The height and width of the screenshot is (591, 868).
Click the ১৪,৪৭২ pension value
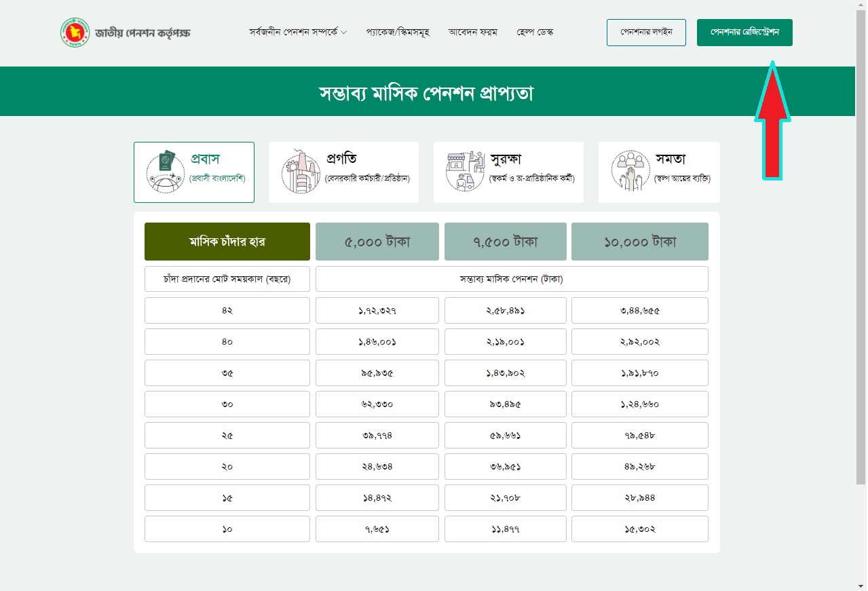(377, 497)
